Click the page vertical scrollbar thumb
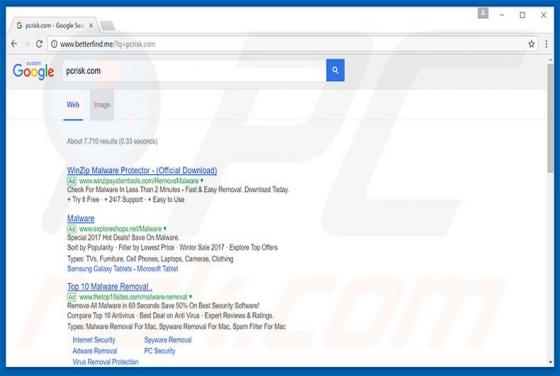This screenshot has height=376, width=560. click(x=550, y=118)
